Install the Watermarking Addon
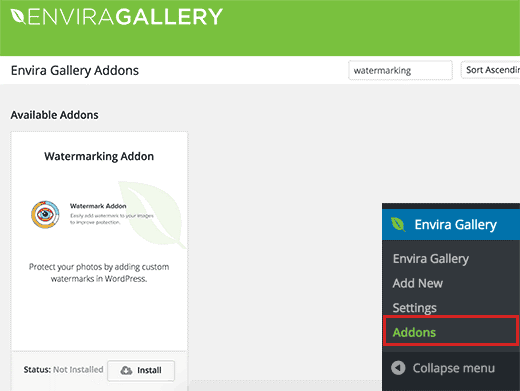520x391 pixels. tap(141, 370)
